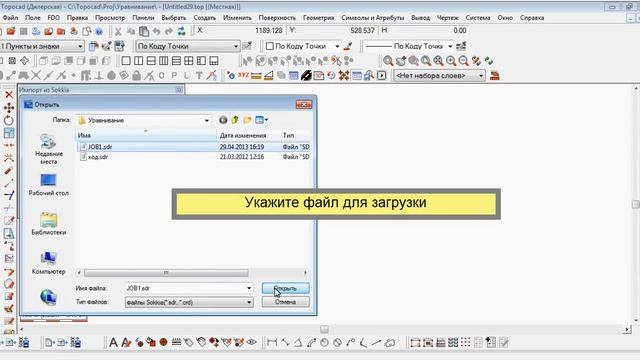This screenshot has height=360, width=640.
Task: Click the file list scrollbar right arrow
Action: click(x=305, y=273)
